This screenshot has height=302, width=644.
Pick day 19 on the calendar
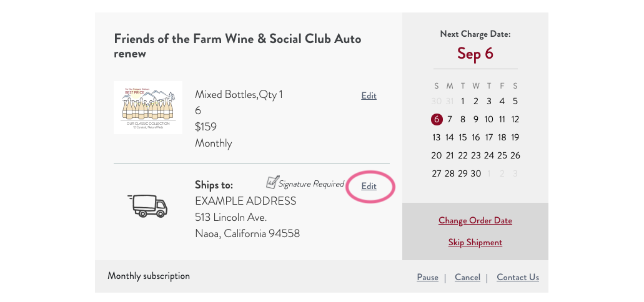pos(515,137)
